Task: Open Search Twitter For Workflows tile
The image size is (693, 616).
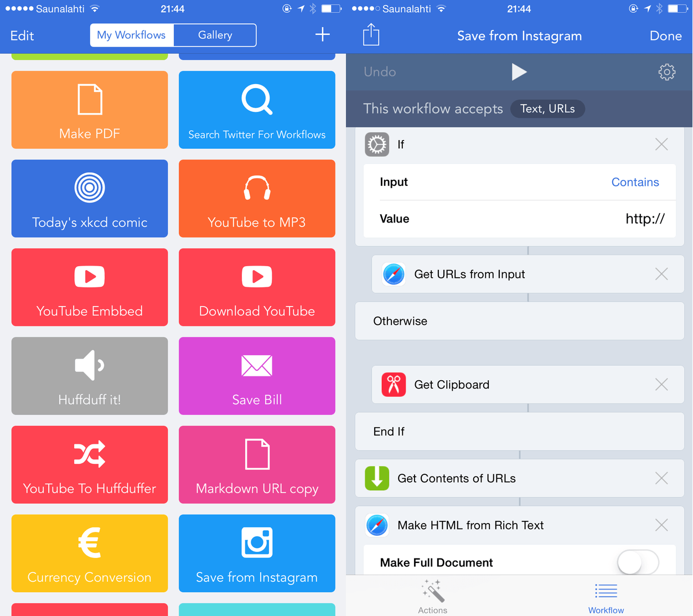Action: coord(257,110)
